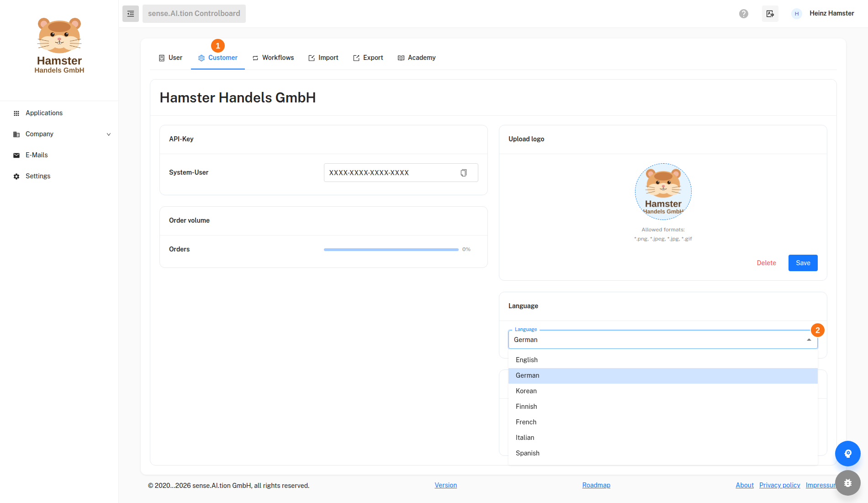Pick Spanish from the language options
The width and height of the screenshot is (868, 503).
[663, 453]
